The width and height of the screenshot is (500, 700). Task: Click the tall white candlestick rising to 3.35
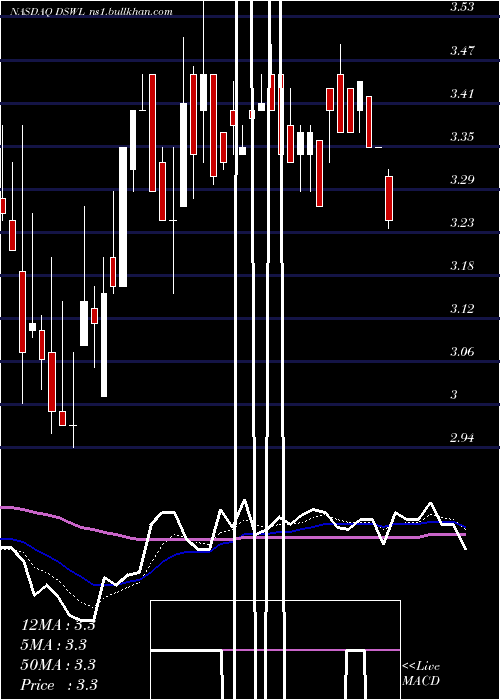coord(123,217)
